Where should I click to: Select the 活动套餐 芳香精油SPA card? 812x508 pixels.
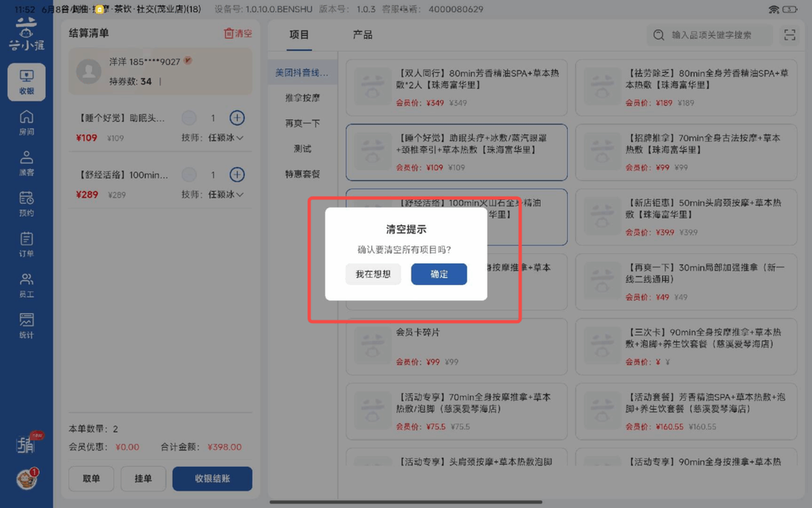(x=686, y=412)
